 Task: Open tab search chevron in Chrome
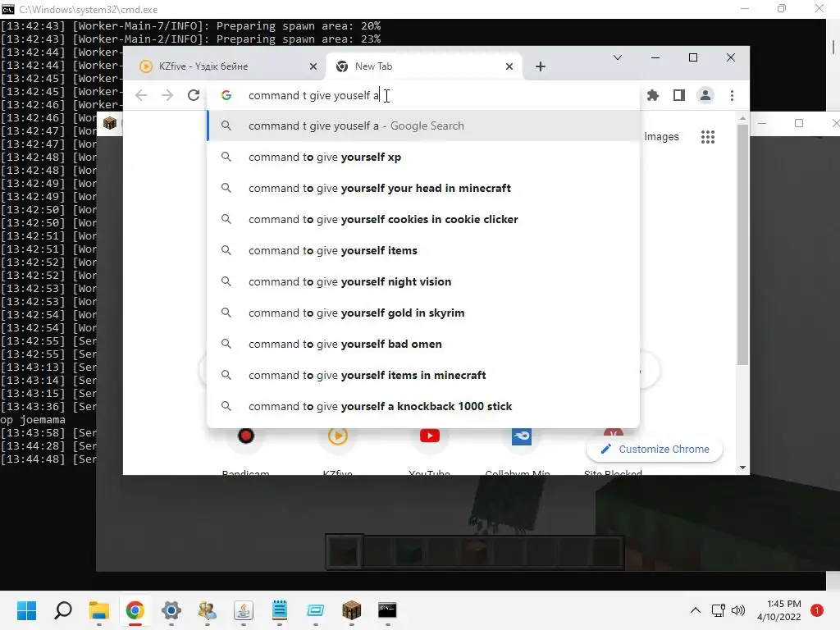tap(617, 57)
